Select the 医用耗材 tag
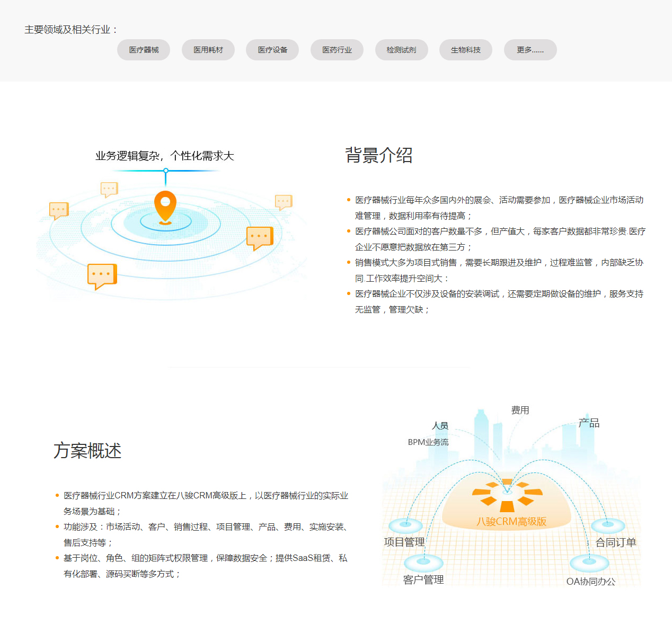This screenshot has height=625, width=672. (x=208, y=50)
